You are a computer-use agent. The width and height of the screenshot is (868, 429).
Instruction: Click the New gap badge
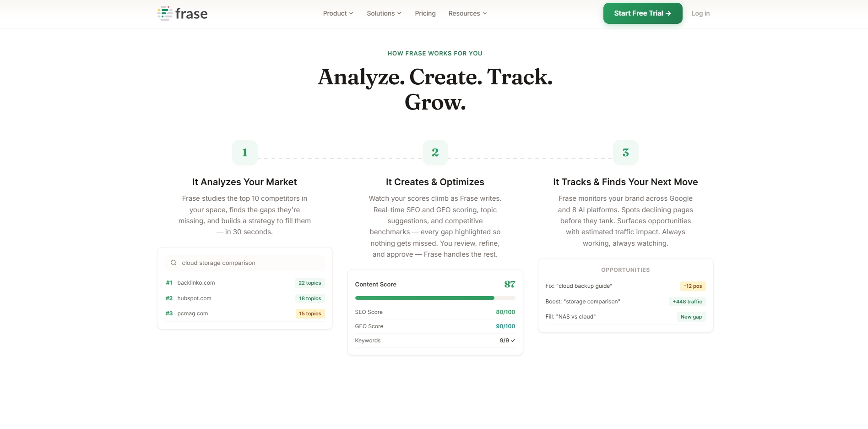[x=691, y=317]
